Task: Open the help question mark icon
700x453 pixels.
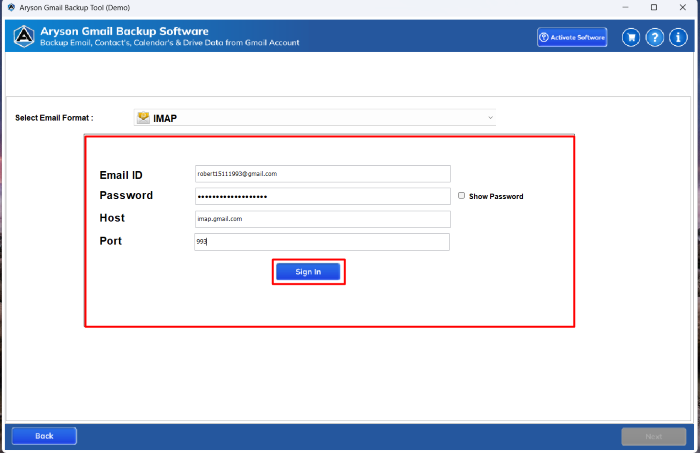Action: point(654,37)
